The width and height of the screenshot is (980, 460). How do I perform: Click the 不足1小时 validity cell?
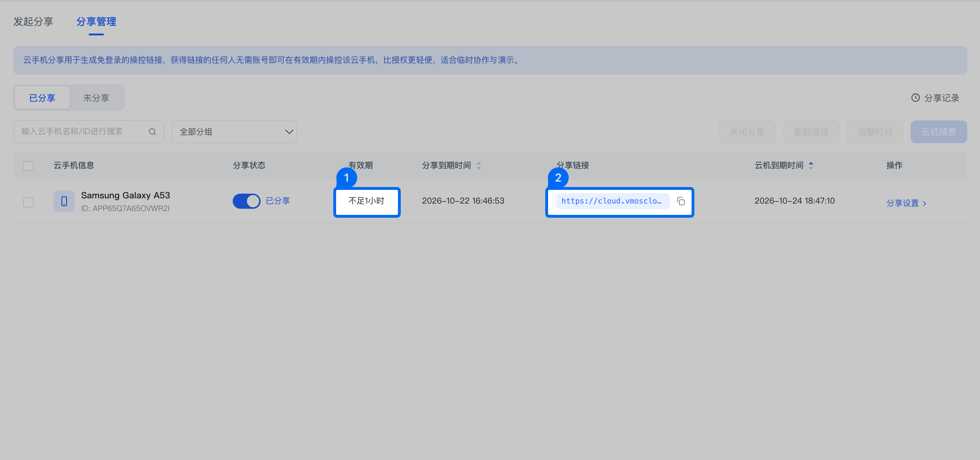coord(366,201)
